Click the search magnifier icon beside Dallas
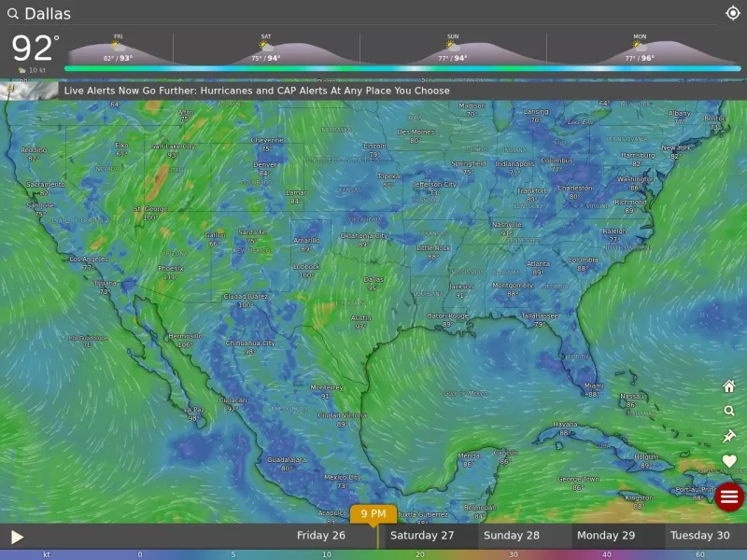Viewport: 747px width, 560px height. click(x=13, y=13)
